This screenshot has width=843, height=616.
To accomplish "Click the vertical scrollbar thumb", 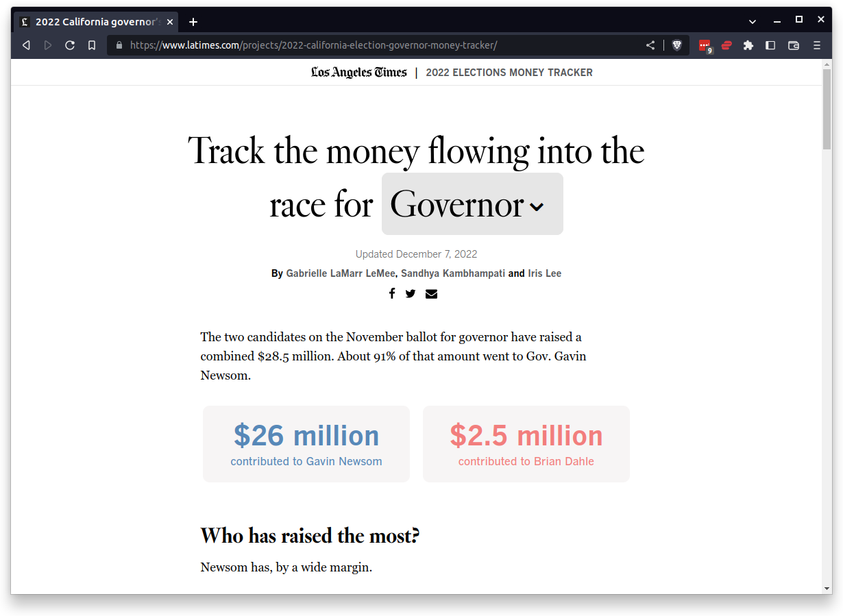I will tap(827, 109).
